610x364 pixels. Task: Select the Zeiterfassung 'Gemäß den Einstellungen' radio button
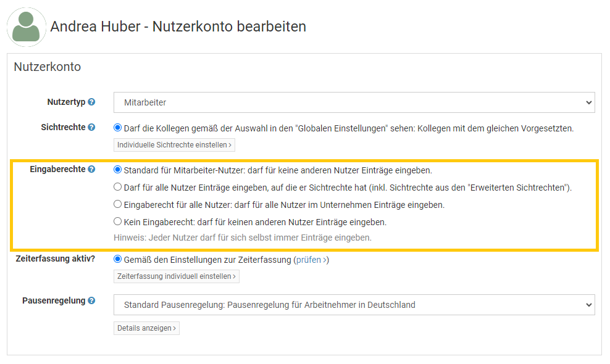click(118, 260)
